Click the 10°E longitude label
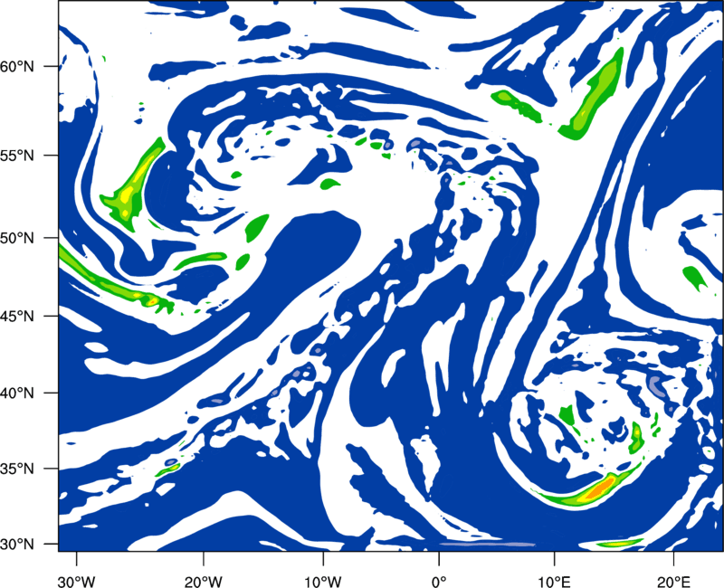 coord(554,582)
